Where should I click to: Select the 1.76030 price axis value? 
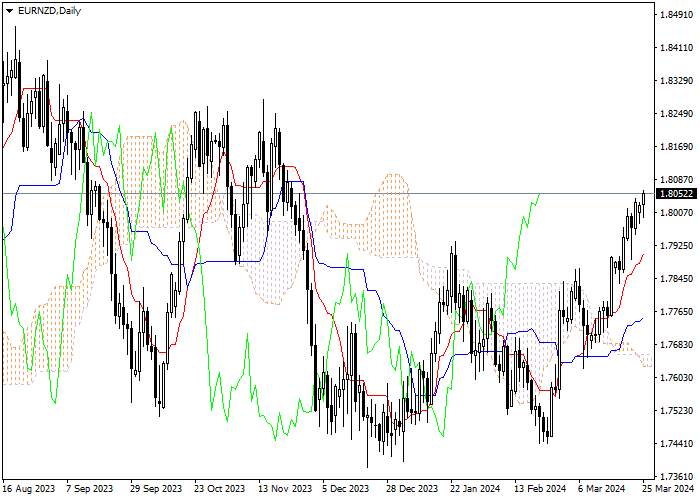pos(677,378)
